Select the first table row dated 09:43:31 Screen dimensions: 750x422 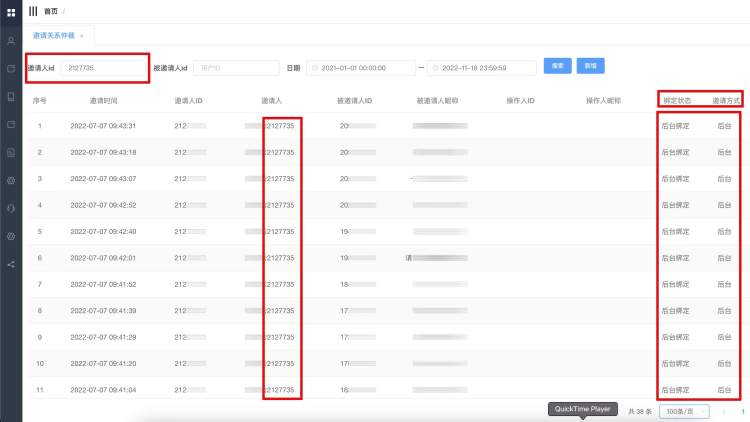coord(102,126)
